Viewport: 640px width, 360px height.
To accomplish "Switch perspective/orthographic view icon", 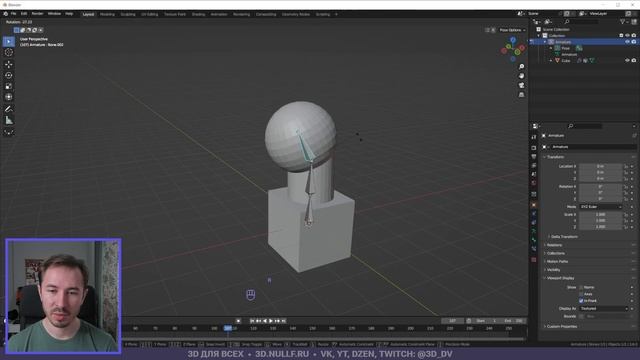I will 521,95.
